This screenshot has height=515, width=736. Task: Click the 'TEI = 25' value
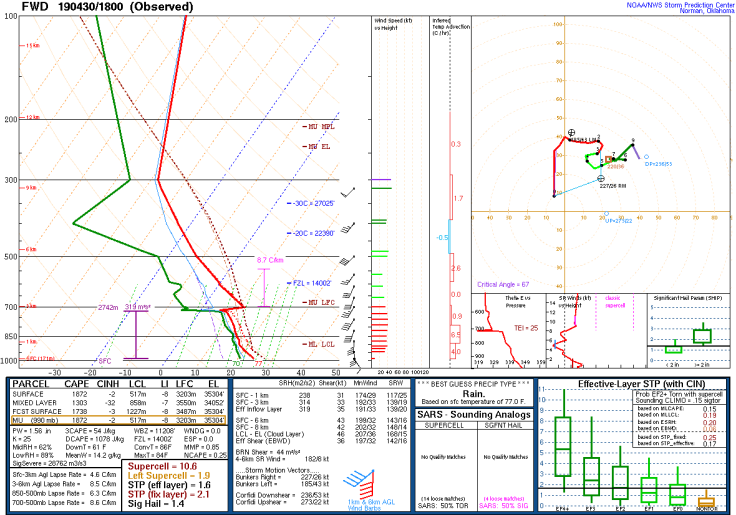tap(526, 328)
